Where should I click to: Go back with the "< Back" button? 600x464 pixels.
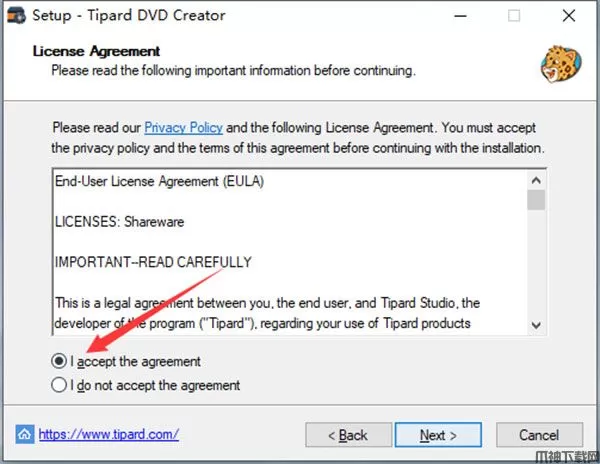tap(349, 435)
